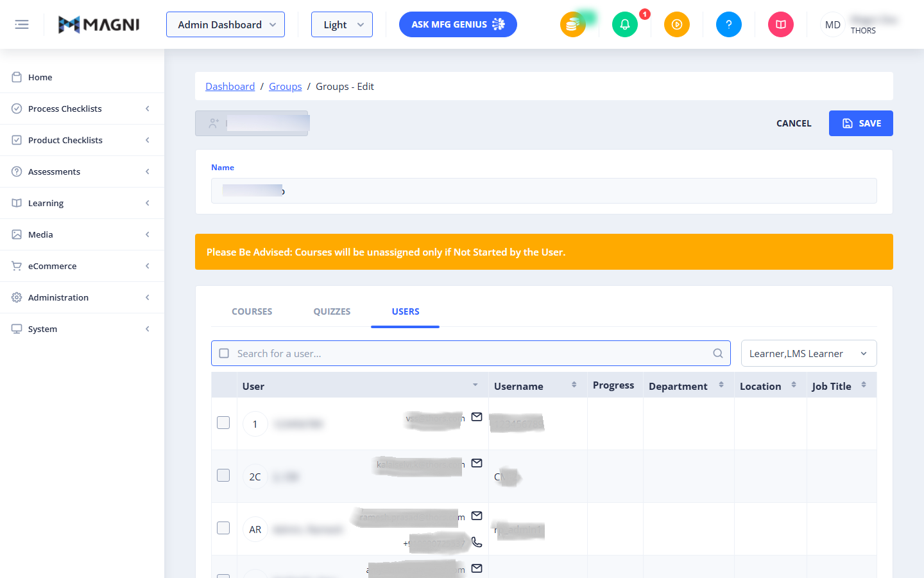Click the avatar labeled 1

pos(255,424)
